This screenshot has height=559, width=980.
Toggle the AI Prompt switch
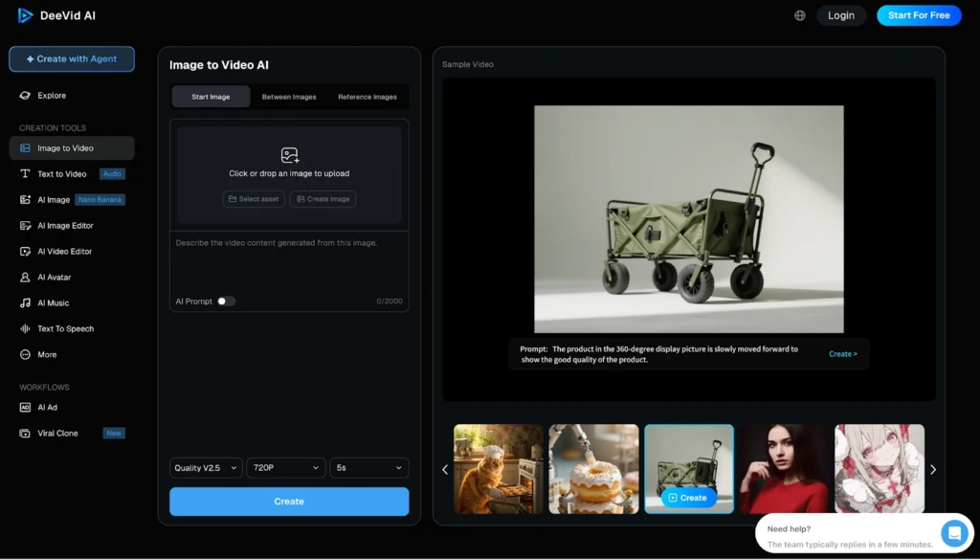[x=226, y=302]
